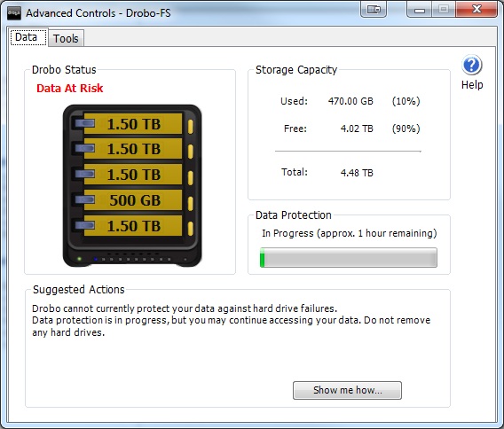Click the view-switch button in title bar
Viewport: 504px width, 429px height.
click(x=374, y=10)
